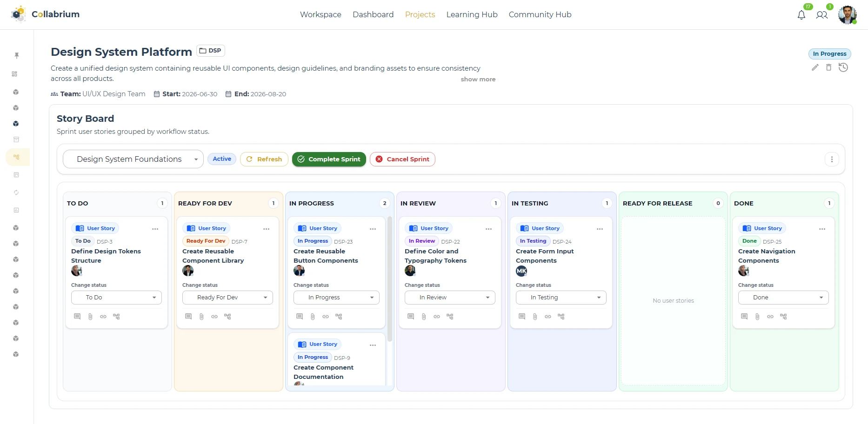This screenshot has width=868, height=424.
Task: Edit project with pencil icon
Action: (x=815, y=67)
